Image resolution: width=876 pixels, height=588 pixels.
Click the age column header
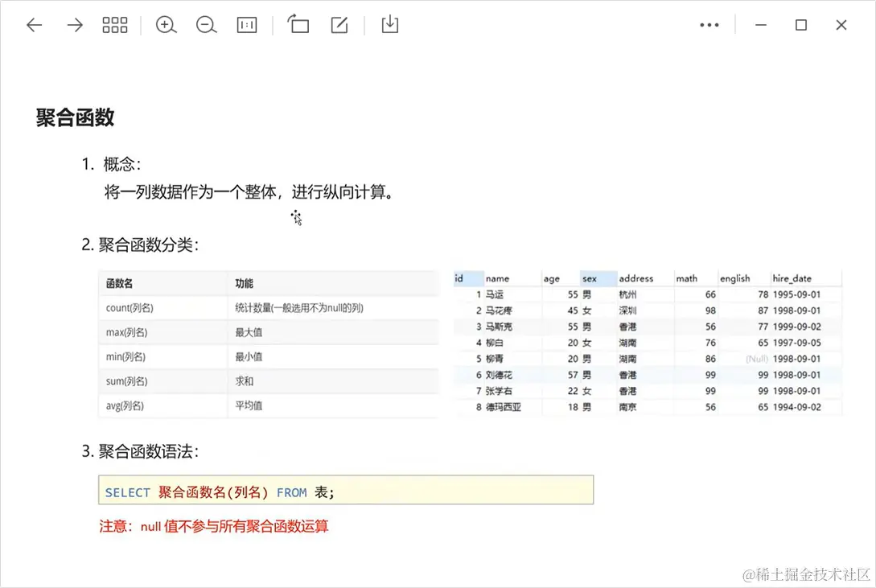pyautogui.click(x=561, y=278)
